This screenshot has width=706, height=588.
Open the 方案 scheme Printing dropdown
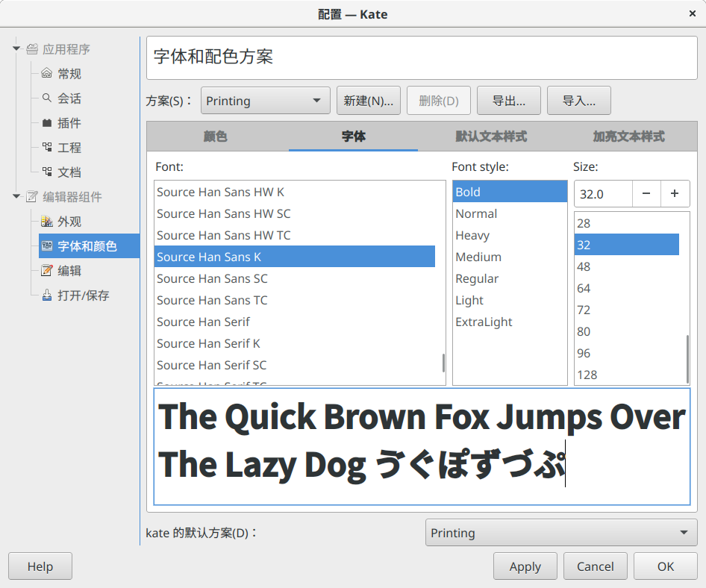pyautogui.click(x=265, y=101)
